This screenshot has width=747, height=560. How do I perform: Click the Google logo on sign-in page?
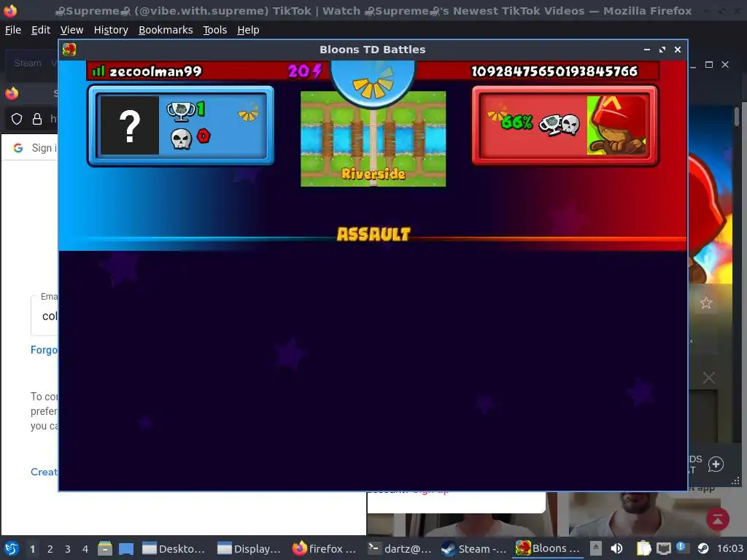click(18, 148)
